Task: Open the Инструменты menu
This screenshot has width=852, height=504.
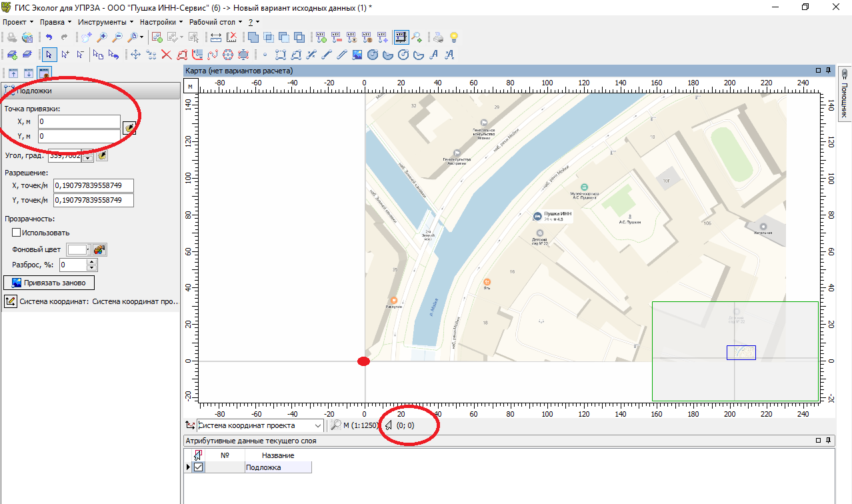Action: (x=105, y=21)
